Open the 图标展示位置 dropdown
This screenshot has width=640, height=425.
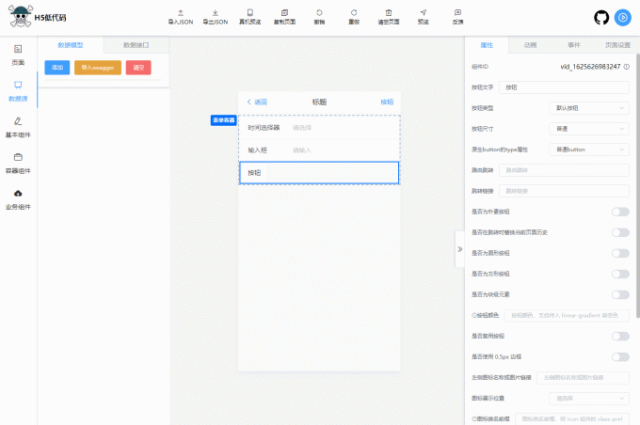[x=589, y=398]
